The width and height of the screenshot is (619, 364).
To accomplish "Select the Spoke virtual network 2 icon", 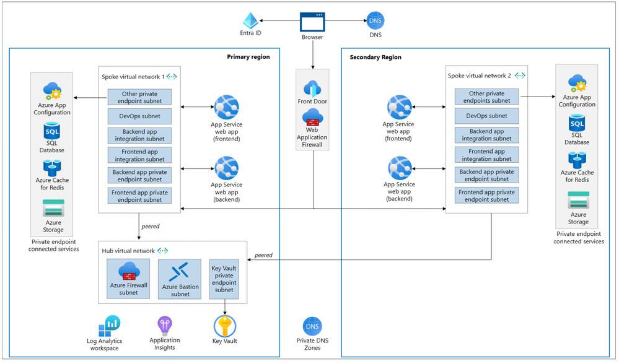I will coord(520,76).
